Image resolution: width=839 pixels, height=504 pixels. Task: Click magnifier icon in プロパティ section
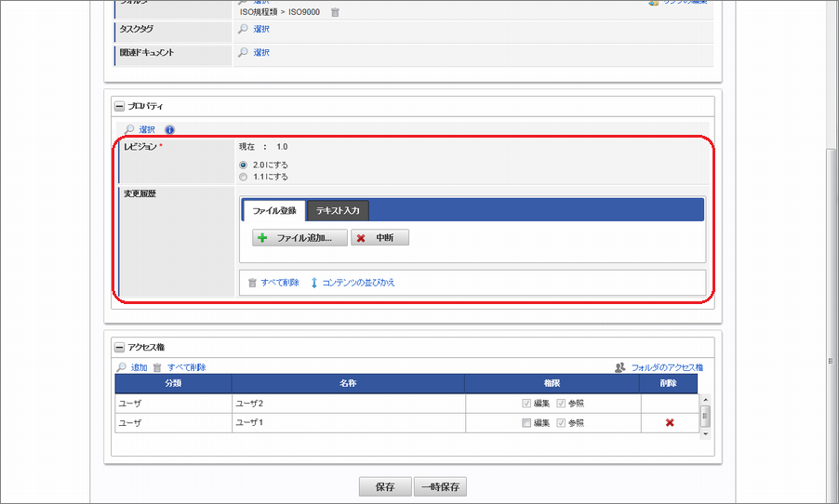[129, 129]
